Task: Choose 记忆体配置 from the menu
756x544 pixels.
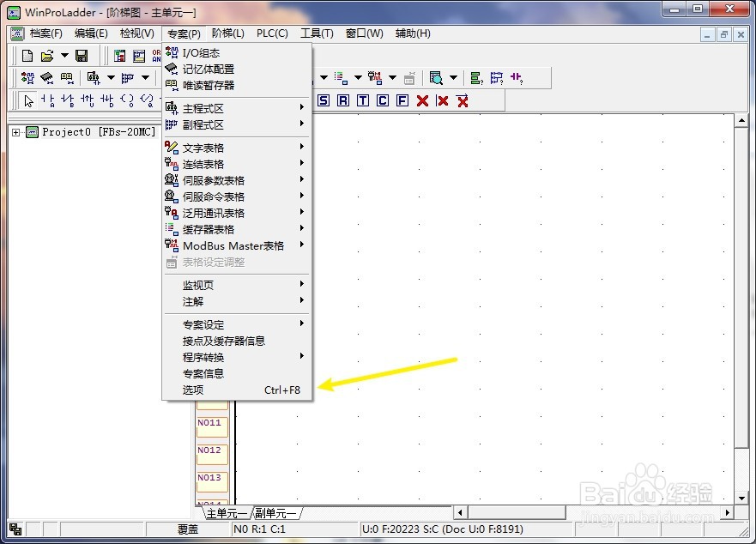Action: click(237, 69)
